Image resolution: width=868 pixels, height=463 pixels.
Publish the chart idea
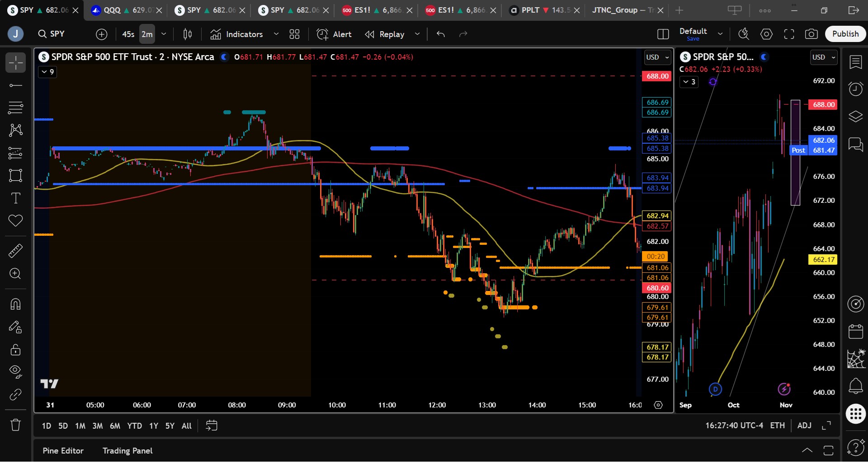(x=845, y=34)
